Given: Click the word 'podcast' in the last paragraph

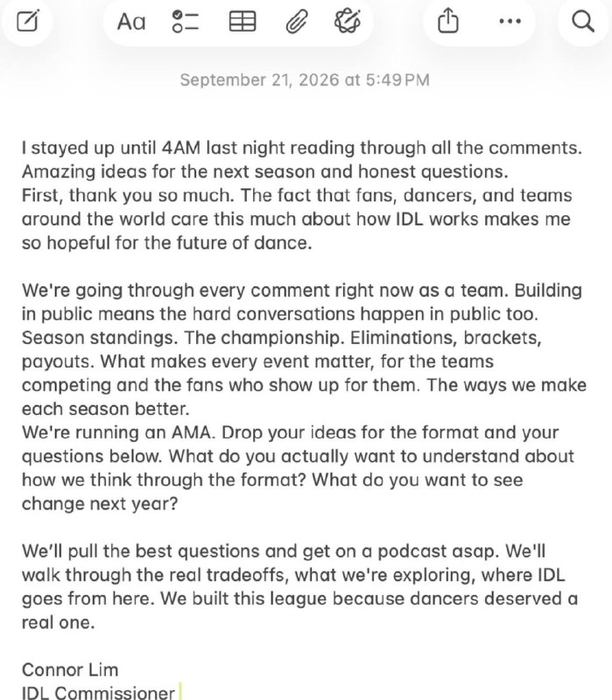Looking at the screenshot, I should click(x=412, y=551).
